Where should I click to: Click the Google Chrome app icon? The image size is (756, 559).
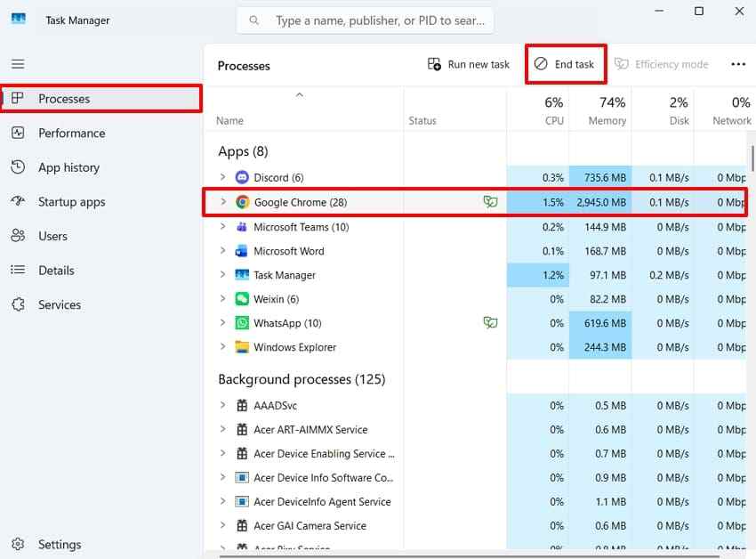pyautogui.click(x=242, y=202)
